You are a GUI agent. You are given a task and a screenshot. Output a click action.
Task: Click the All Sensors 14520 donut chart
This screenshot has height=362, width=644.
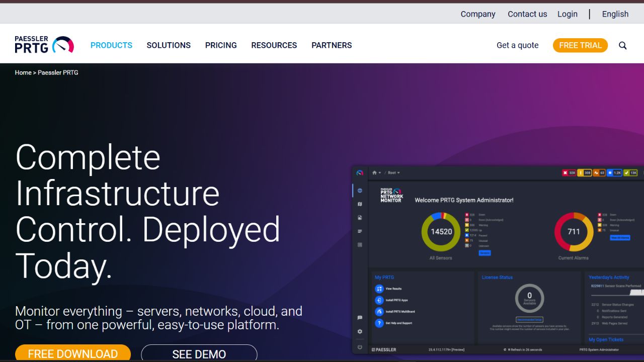[441, 232]
